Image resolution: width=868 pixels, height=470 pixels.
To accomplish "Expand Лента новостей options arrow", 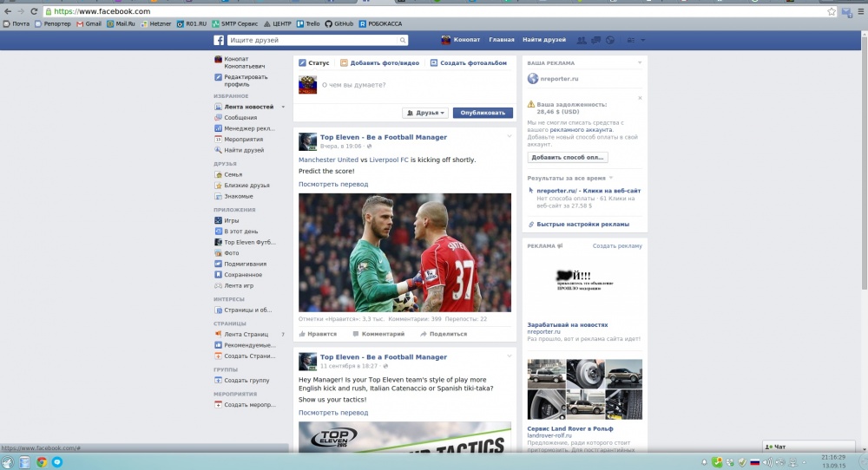I will [283, 107].
